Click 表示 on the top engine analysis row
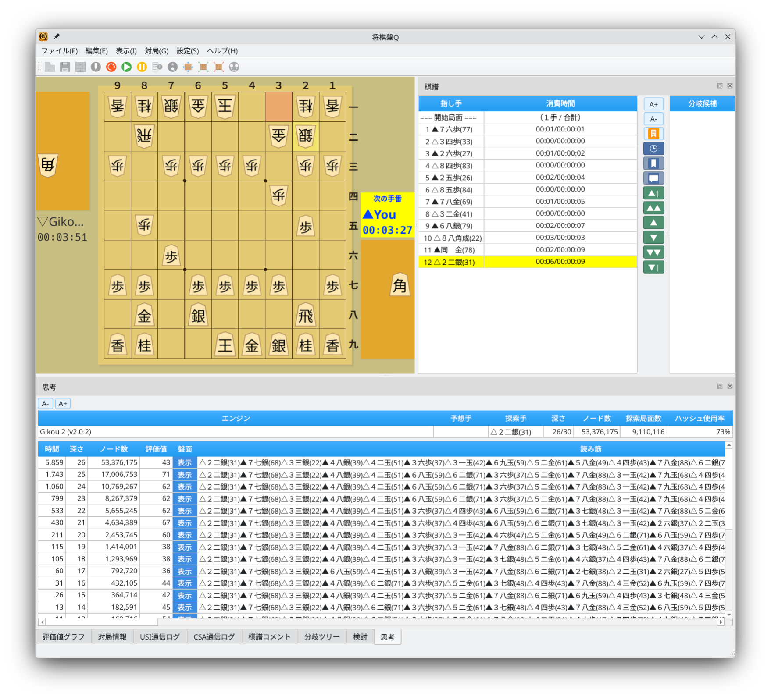Screen dimensions: 771x700 [184, 462]
